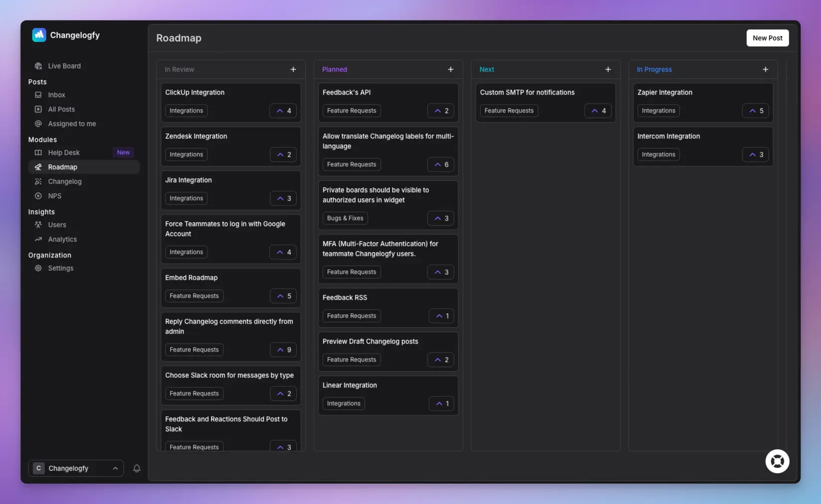Open Intercom Integration card title

[669, 136]
